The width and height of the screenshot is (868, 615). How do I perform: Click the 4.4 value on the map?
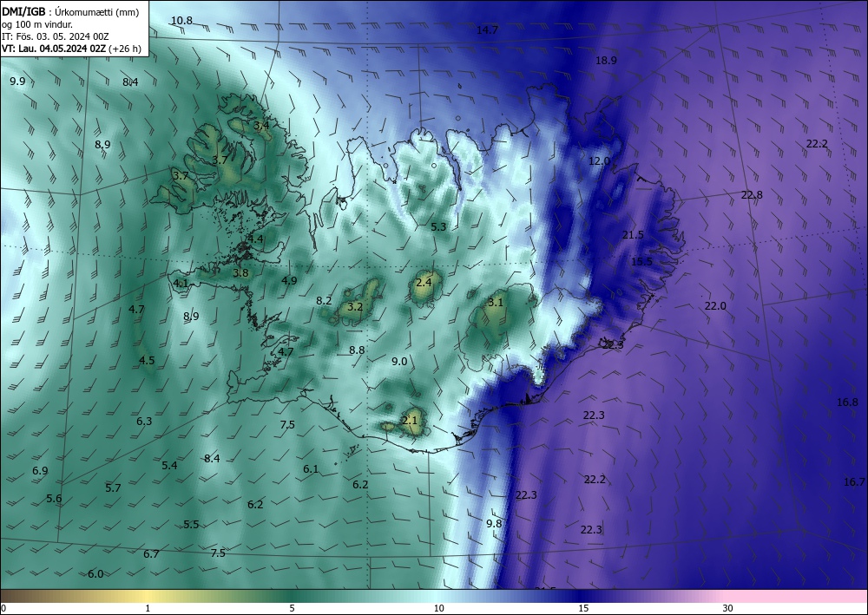255,239
